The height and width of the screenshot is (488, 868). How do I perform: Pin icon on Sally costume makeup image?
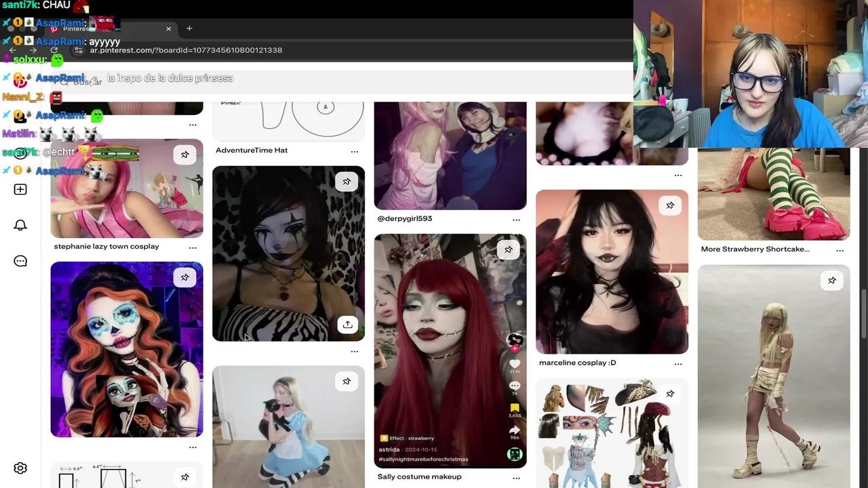pos(508,250)
